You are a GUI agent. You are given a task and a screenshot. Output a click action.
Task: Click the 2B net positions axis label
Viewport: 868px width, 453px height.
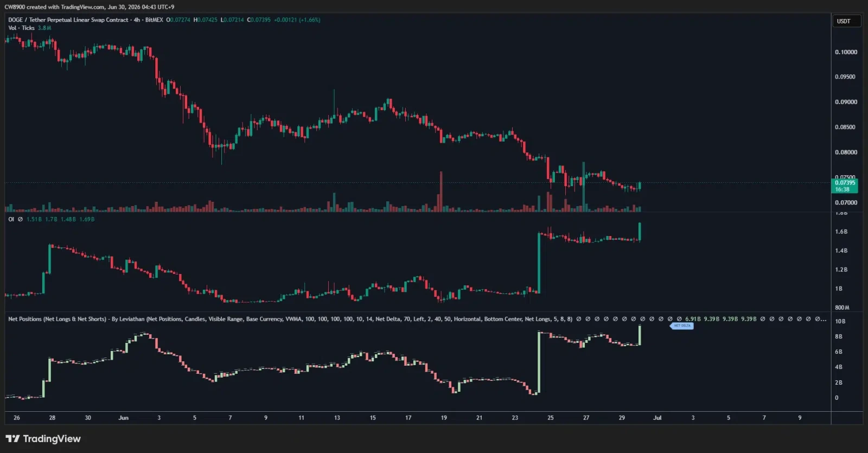[x=839, y=382]
